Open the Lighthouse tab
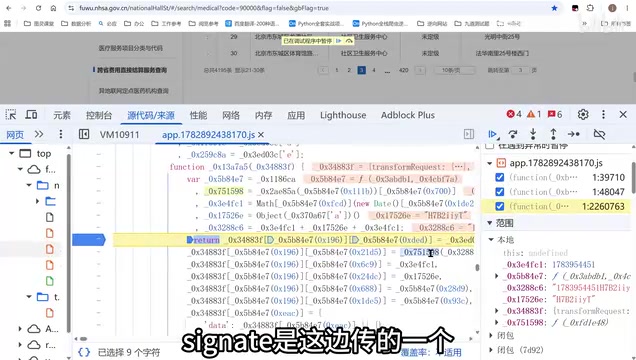The image size is (636, 360). pyautogui.click(x=343, y=115)
